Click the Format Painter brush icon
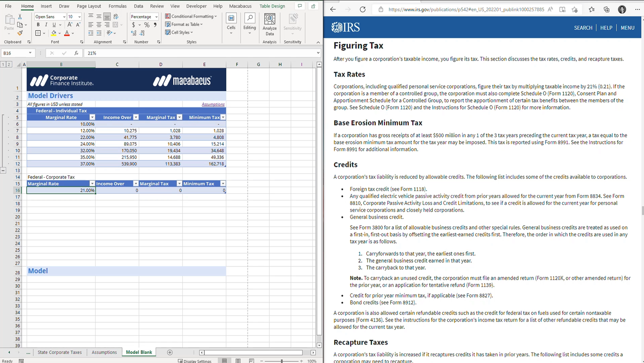 click(x=20, y=33)
